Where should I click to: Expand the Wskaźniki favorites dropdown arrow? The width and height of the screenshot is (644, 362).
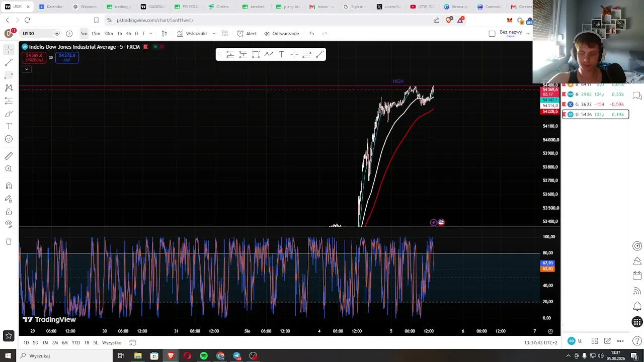point(214,34)
